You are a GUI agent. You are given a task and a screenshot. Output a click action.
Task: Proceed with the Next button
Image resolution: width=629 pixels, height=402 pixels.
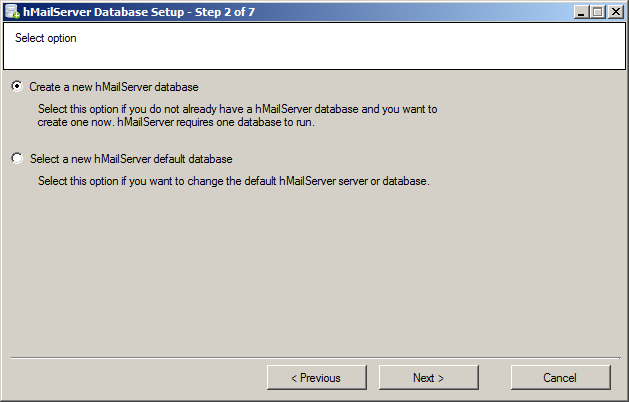(x=428, y=378)
